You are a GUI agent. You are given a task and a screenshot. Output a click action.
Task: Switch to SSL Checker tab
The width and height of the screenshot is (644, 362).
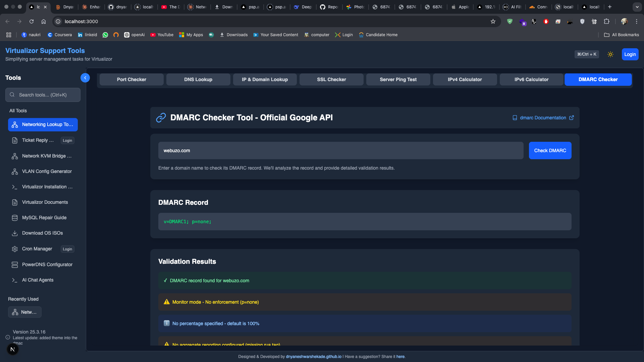tap(331, 79)
